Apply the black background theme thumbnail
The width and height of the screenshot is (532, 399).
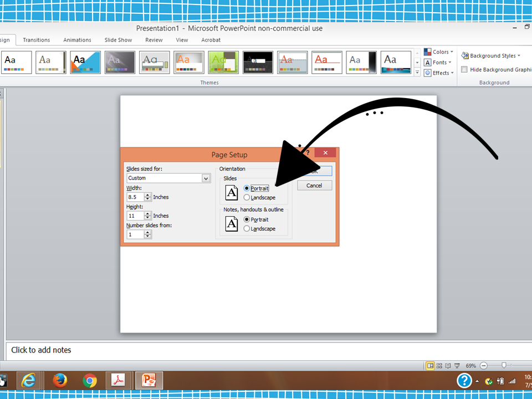258,63
